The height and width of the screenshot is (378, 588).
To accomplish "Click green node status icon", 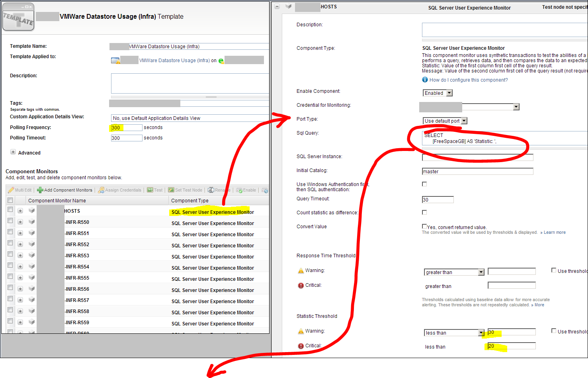I will click(x=221, y=61).
